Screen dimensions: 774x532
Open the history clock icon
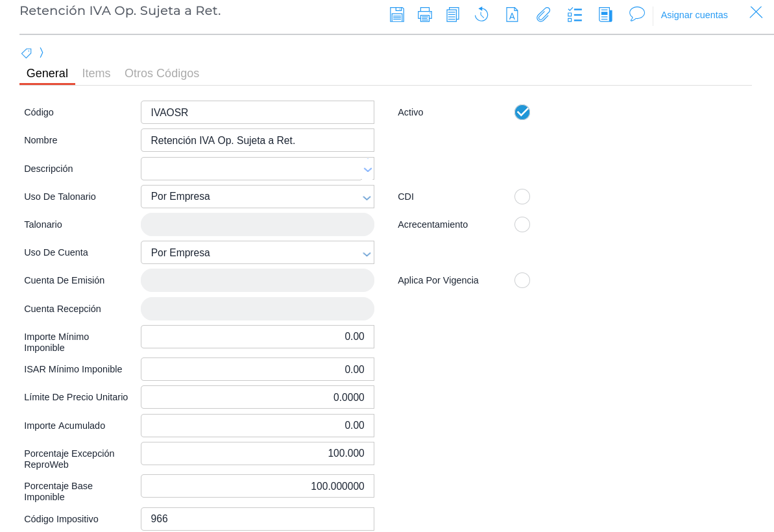[481, 14]
